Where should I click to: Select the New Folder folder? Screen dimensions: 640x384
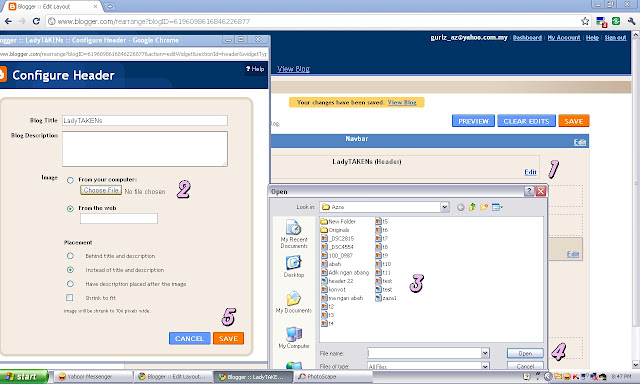pos(338,221)
